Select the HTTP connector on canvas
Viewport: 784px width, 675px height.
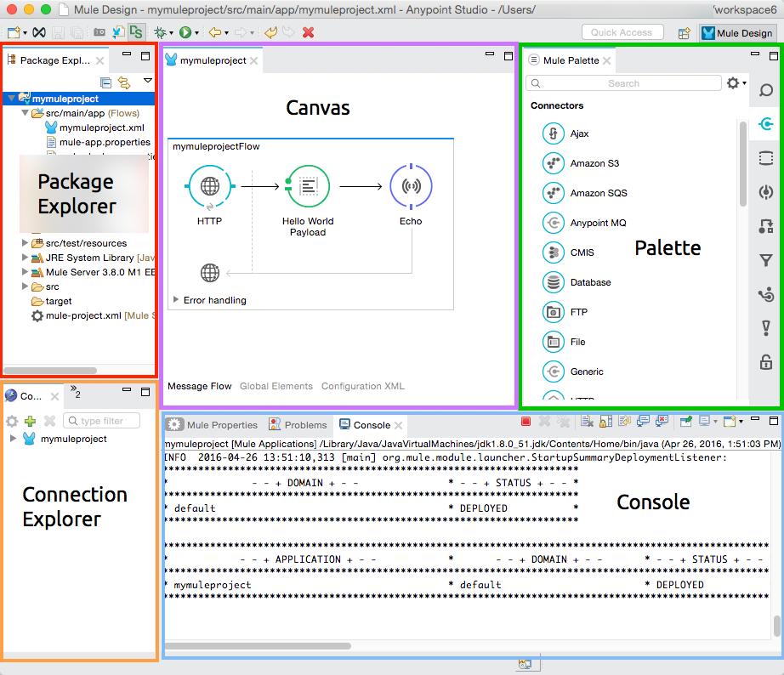tap(209, 186)
